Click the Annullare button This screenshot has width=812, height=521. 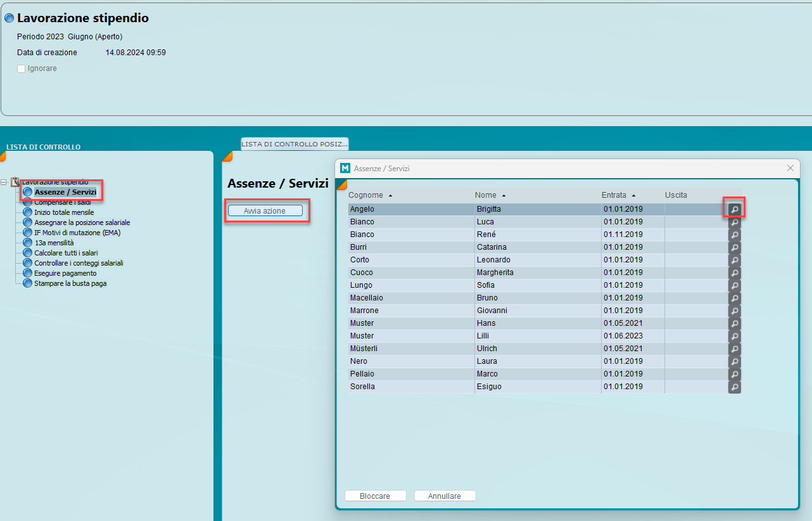(x=445, y=496)
